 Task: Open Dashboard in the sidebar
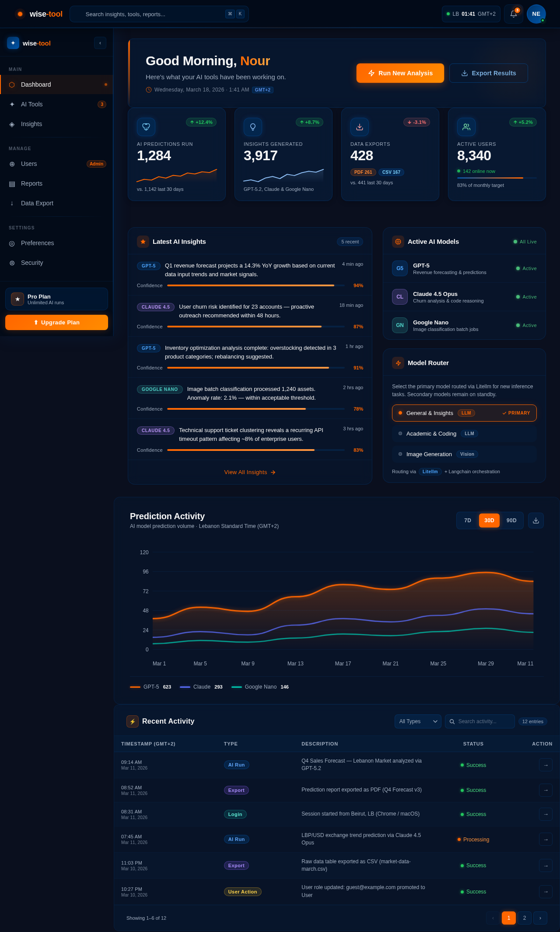[56, 84]
